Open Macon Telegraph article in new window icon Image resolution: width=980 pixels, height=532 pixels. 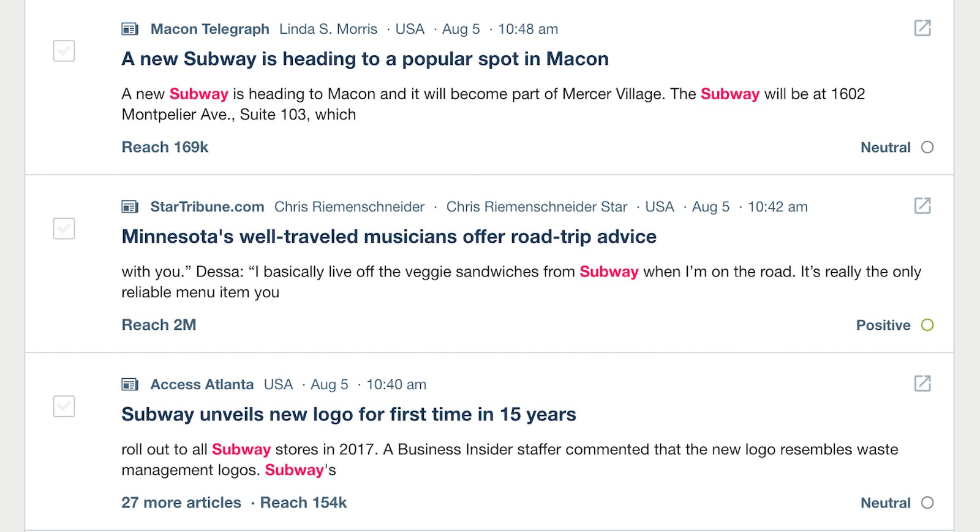(x=922, y=28)
